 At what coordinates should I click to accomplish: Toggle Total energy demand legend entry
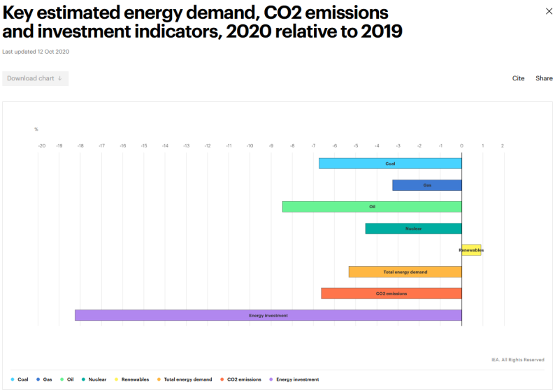tap(184, 379)
